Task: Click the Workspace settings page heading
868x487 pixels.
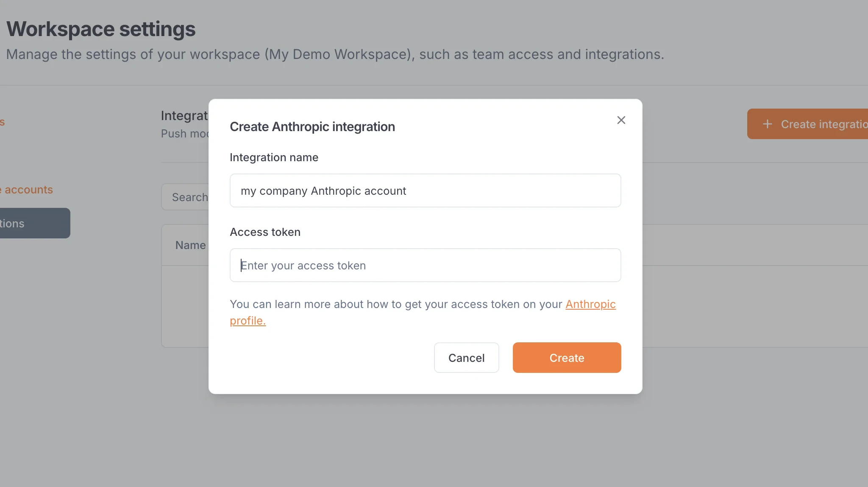Action: point(101,29)
